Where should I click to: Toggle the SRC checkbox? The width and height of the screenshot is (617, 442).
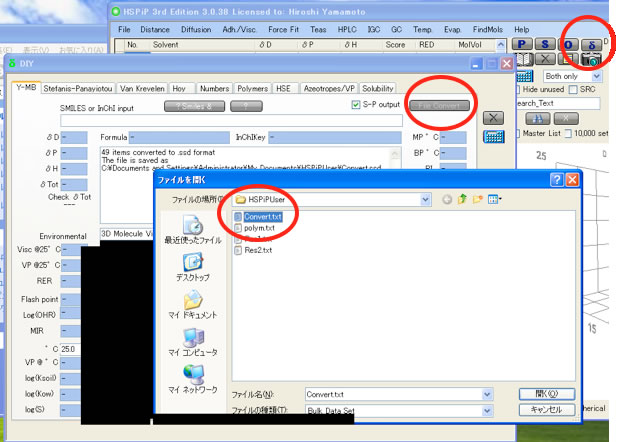click(573, 90)
